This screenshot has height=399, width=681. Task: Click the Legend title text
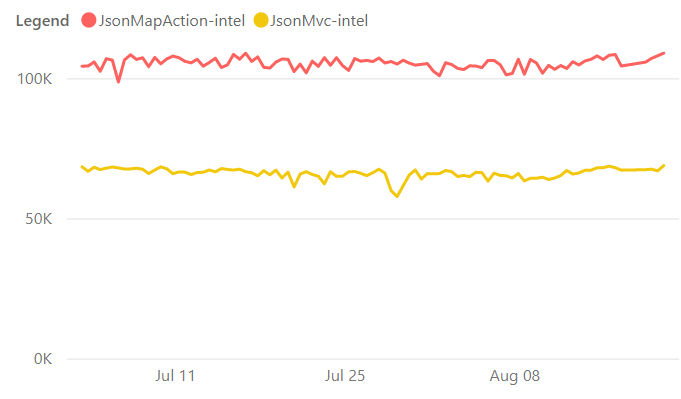[43, 21]
